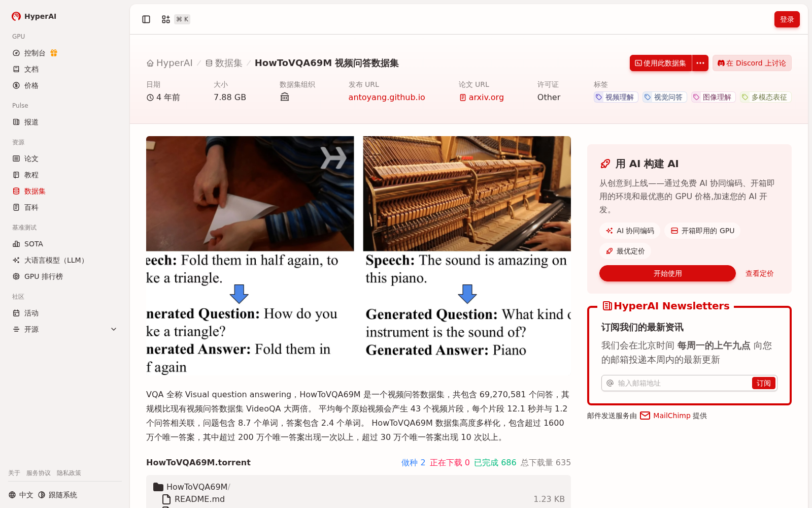812x508 pixels.
Task: Click the gift icon beside 控制台
Action: [x=54, y=53]
